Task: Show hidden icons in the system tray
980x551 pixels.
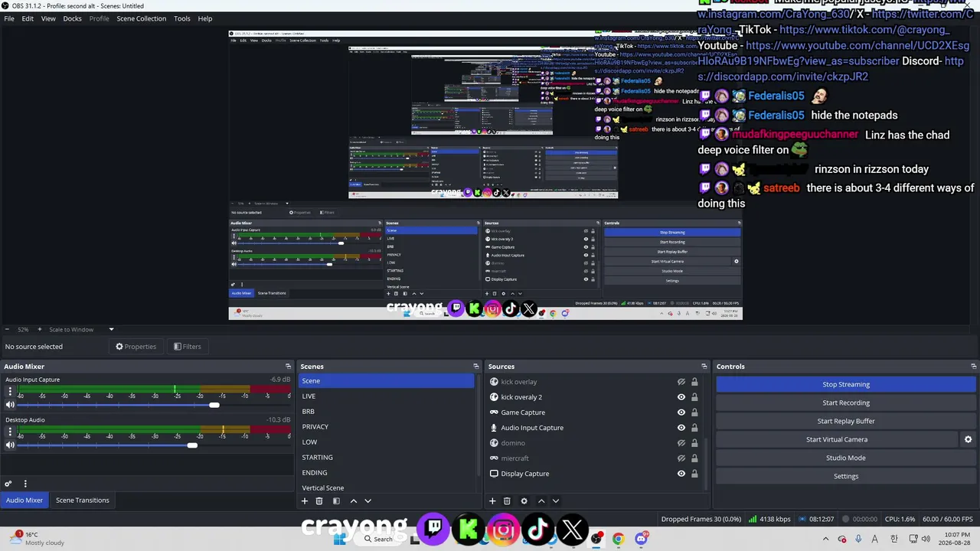Action: tap(825, 539)
